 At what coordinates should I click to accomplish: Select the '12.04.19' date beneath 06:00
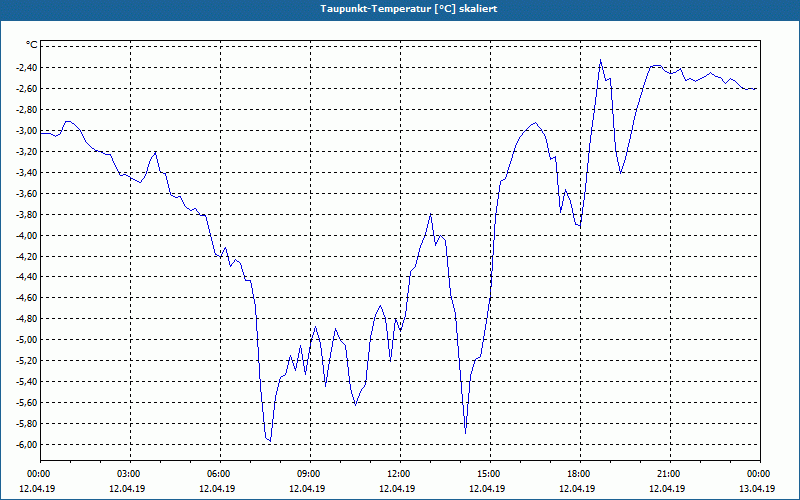[x=217, y=488]
